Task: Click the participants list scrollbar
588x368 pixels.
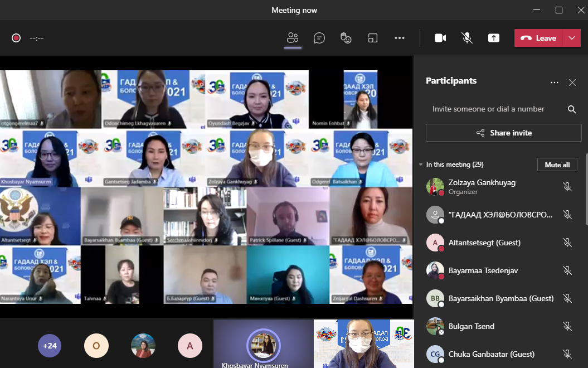Action: [x=586, y=190]
